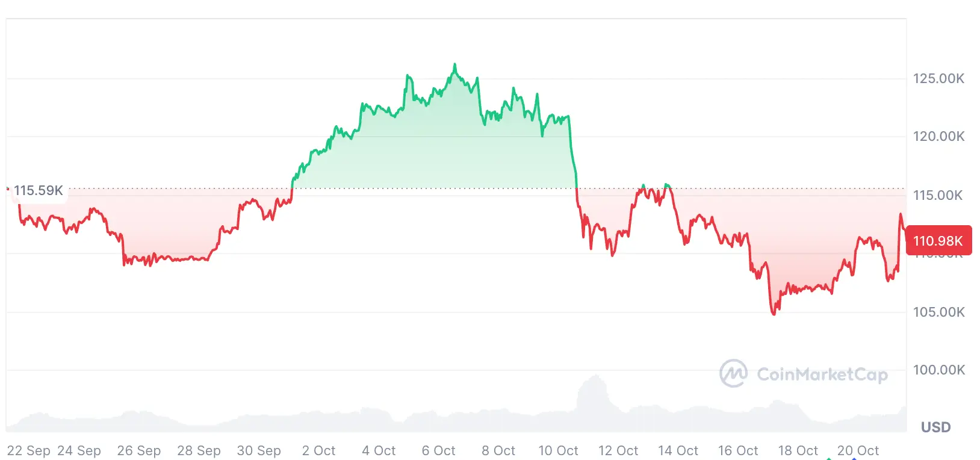This screenshot has height=460, width=980.
Task: Click the 100.00K price axis label
Action: [938, 370]
